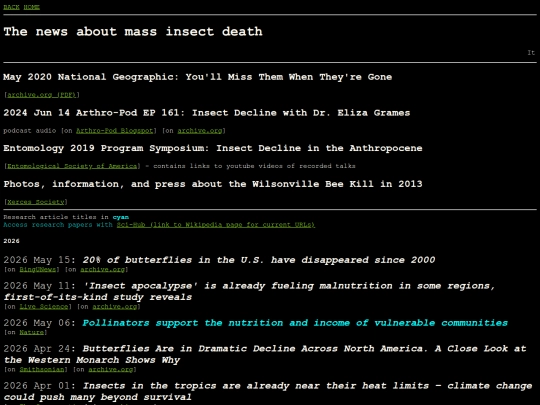Click the Wilsonville Bee Kill in 2013 heading

pyautogui.click(x=213, y=184)
